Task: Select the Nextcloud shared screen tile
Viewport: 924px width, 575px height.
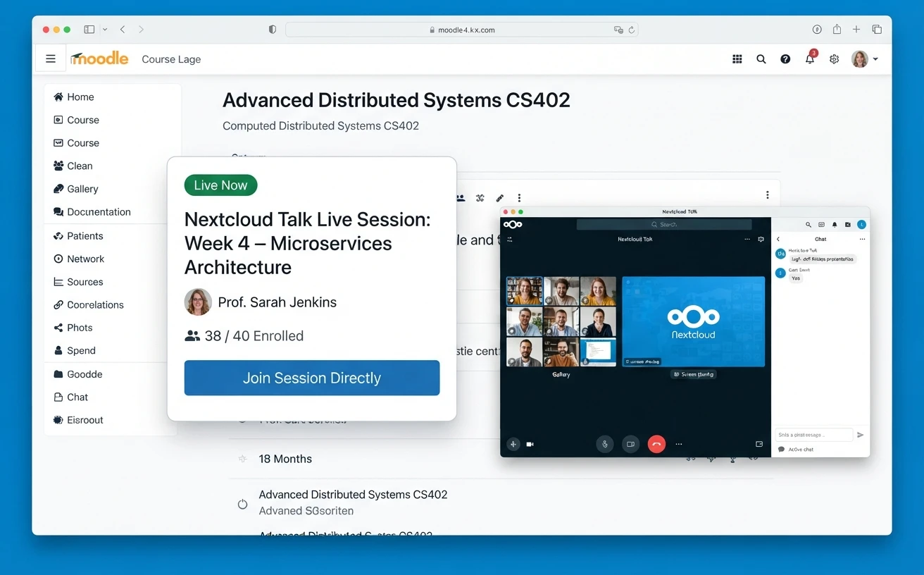Action: 694,321
